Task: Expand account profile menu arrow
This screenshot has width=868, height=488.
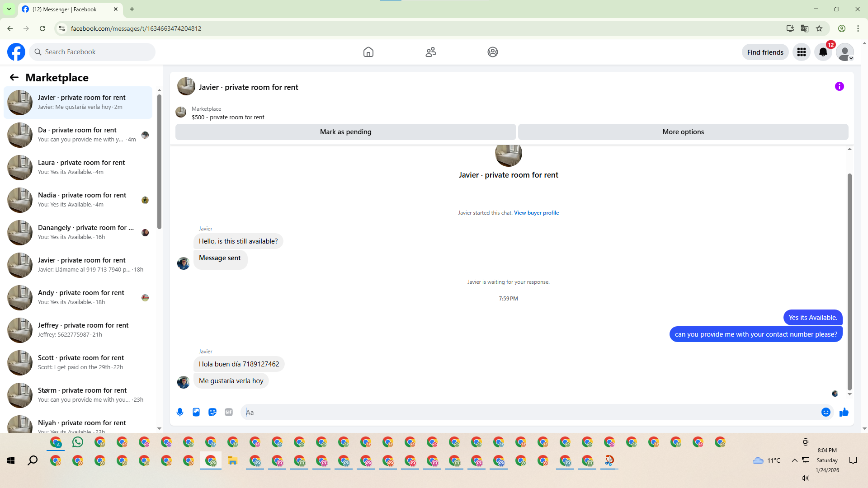Action: click(851, 58)
